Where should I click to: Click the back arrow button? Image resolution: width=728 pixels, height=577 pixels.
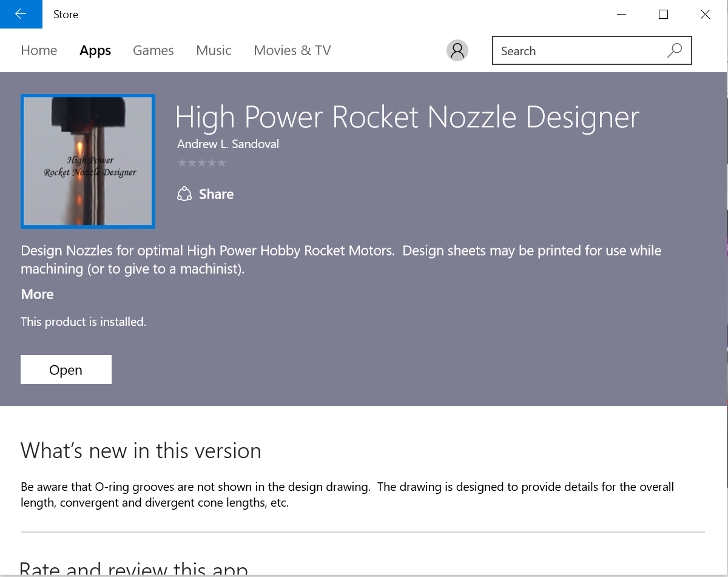click(21, 14)
